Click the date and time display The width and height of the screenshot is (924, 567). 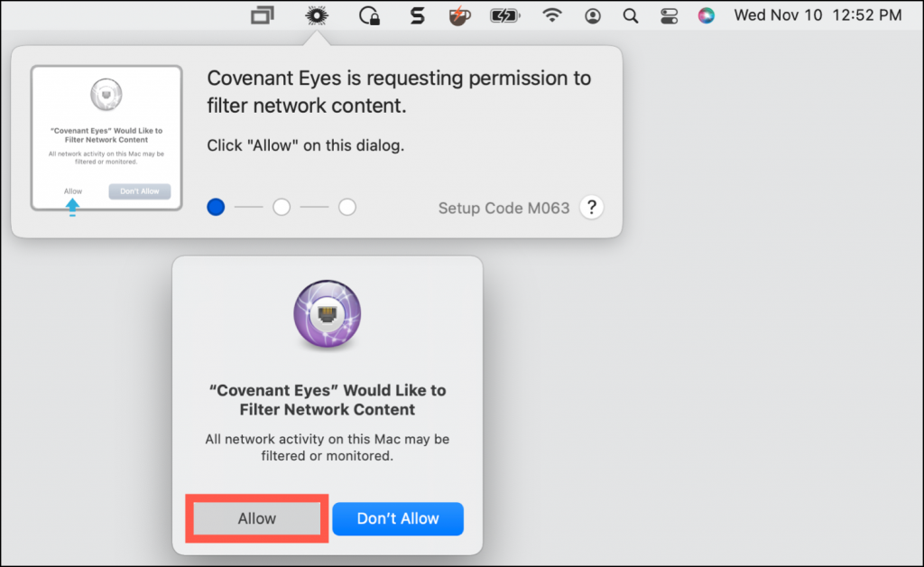818,15
